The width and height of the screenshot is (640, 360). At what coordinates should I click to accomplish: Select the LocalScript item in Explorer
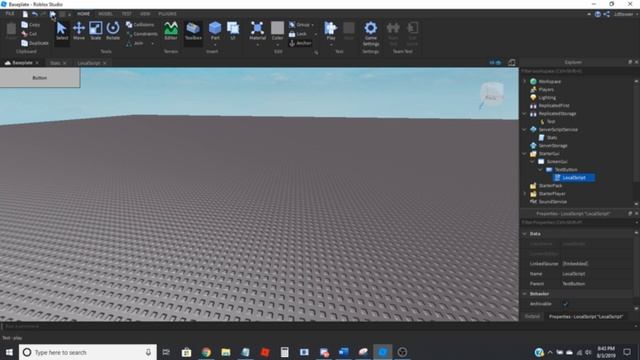[574, 178]
